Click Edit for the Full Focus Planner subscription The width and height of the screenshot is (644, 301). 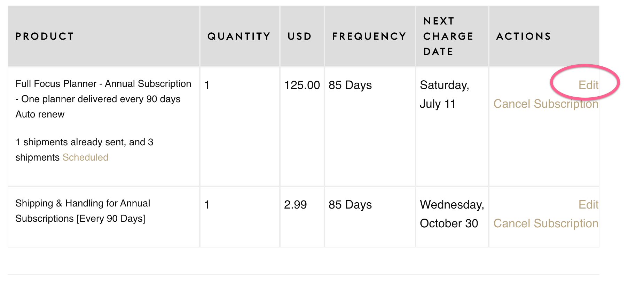pyautogui.click(x=588, y=85)
